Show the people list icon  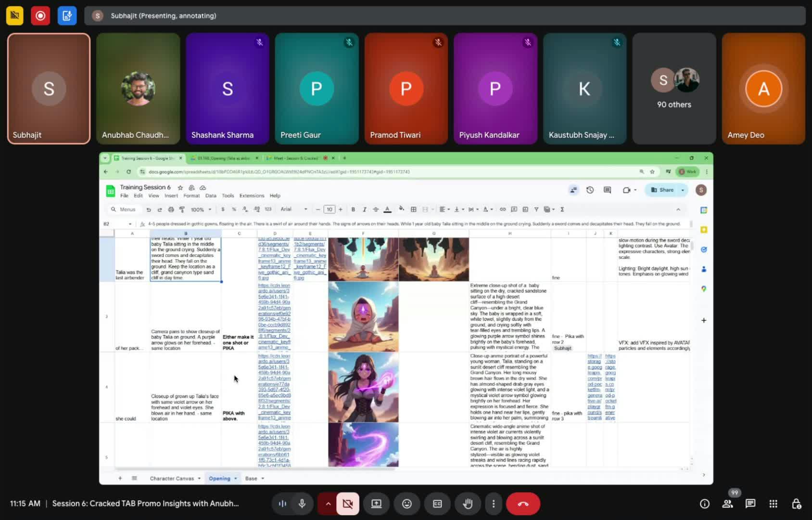[727, 504]
